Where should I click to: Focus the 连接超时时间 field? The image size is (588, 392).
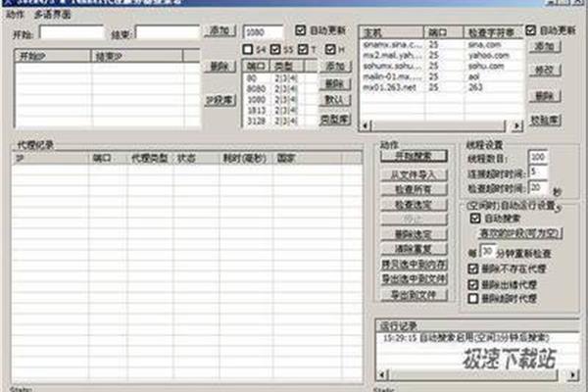pos(538,171)
